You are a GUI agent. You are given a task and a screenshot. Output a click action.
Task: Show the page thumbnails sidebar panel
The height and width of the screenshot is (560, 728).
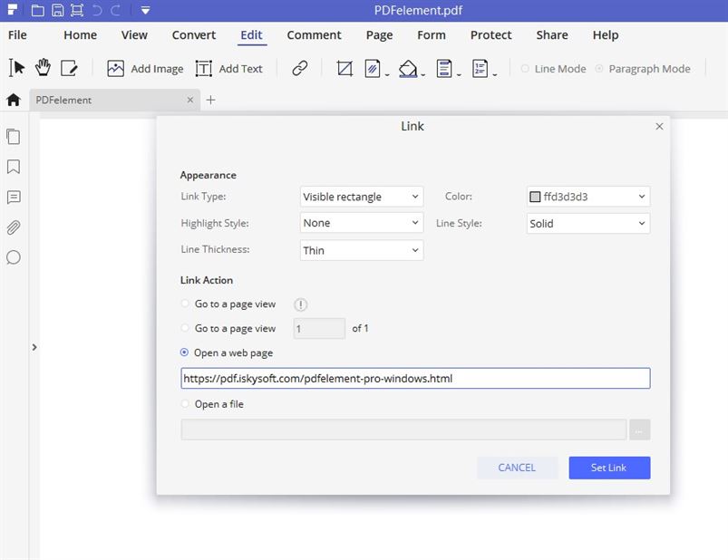(x=14, y=137)
